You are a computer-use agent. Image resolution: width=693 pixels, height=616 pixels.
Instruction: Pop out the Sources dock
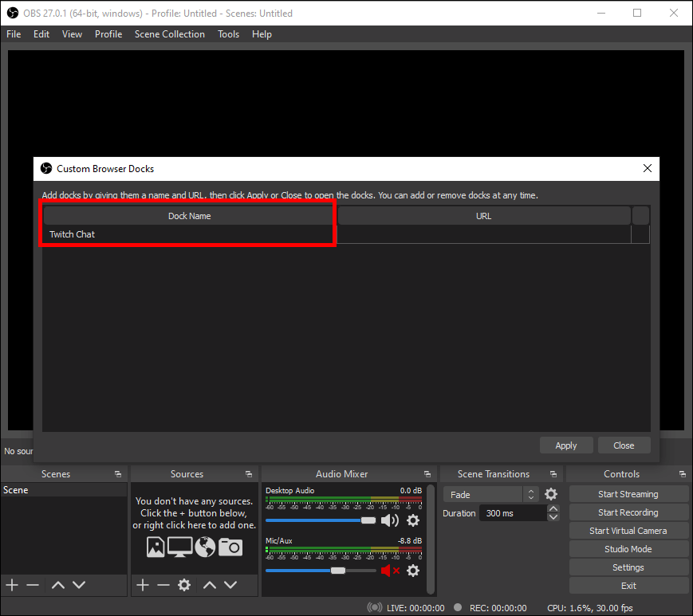249,474
